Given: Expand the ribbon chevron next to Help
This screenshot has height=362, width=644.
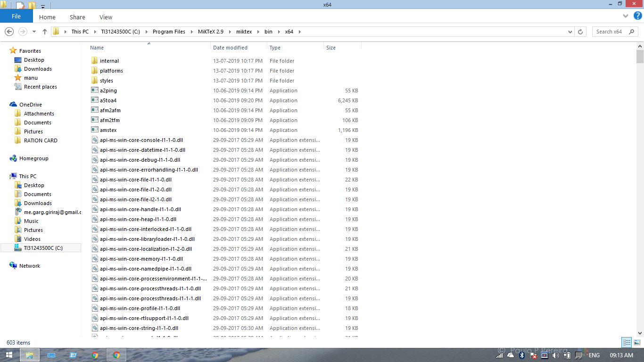Looking at the screenshot, I should pos(626,16).
